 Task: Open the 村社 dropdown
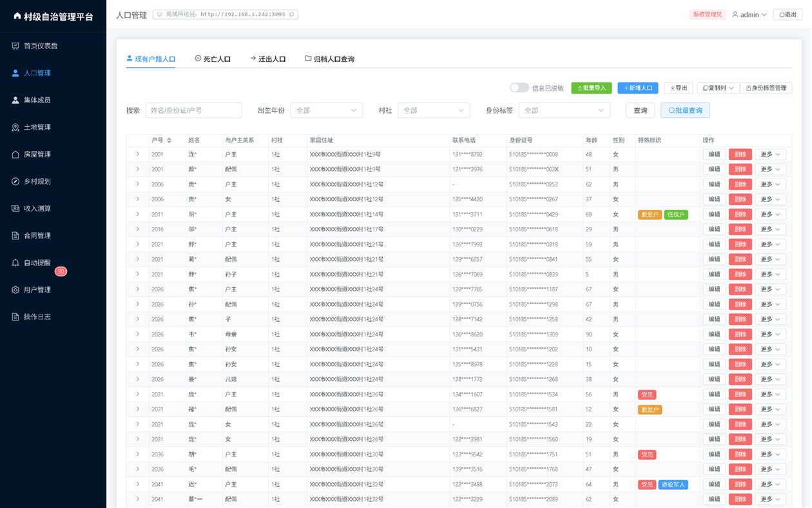tap(434, 110)
